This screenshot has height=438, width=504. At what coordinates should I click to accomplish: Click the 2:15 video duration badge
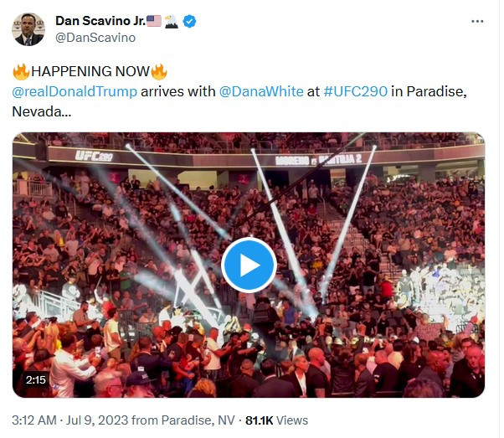[x=36, y=380]
